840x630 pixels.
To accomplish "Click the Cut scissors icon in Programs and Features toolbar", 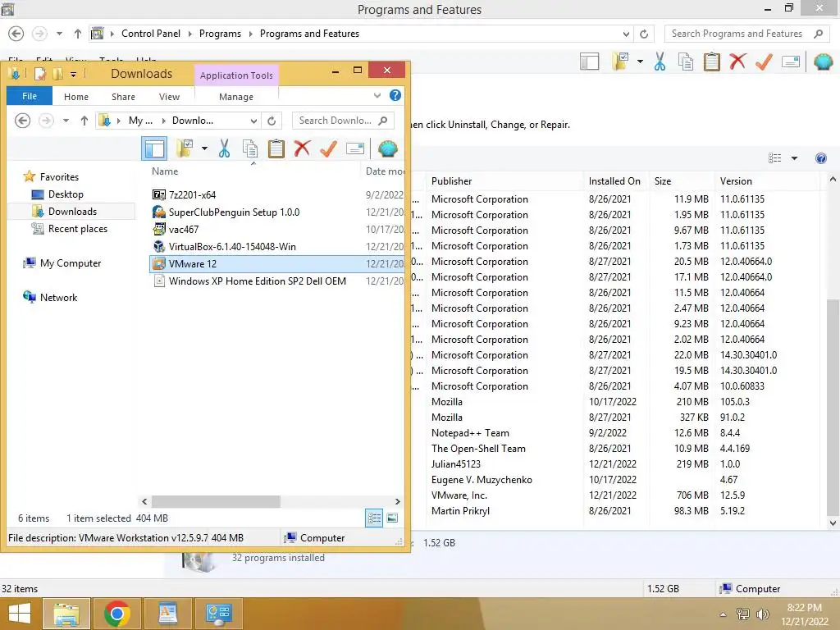I will click(x=660, y=62).
